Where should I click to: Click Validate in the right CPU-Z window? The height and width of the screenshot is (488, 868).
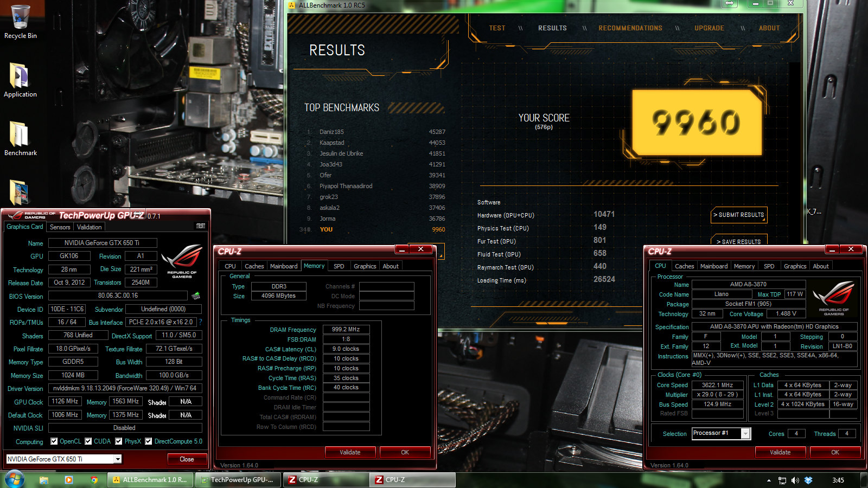[x=780, y=452]
